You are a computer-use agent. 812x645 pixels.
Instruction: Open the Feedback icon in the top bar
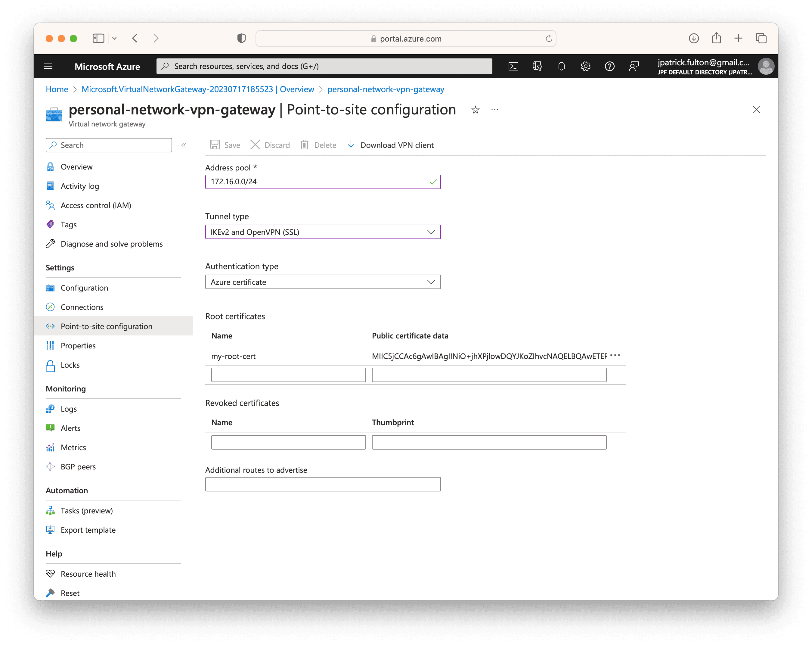(x=634, y=66)
